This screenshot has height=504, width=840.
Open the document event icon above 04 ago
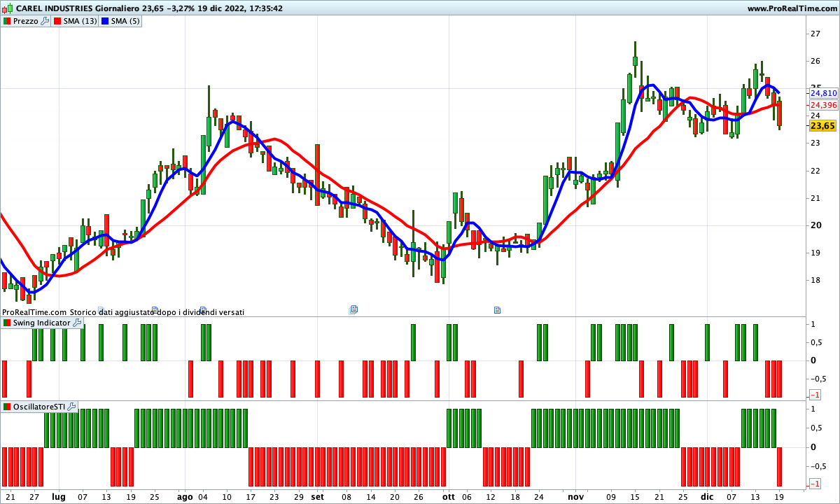[203, 309]
